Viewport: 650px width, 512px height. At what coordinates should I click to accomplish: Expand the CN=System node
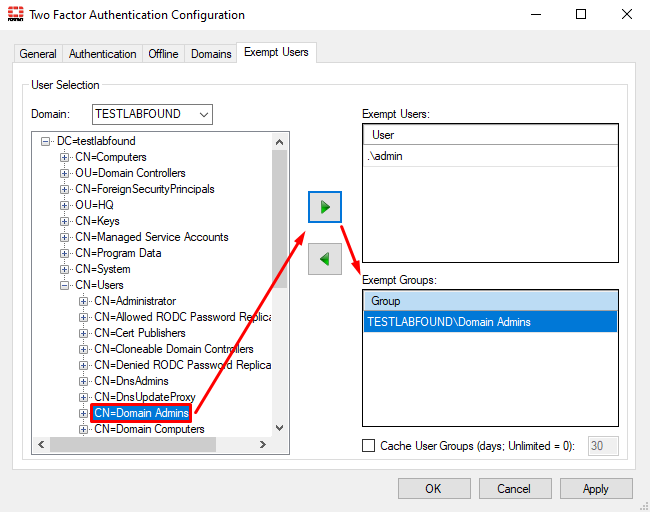click(64, 269)
